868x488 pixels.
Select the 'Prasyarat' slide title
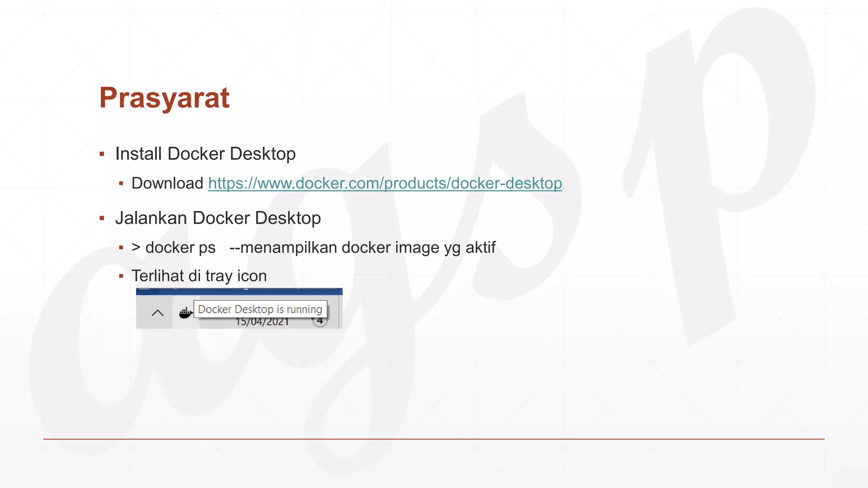164,98
